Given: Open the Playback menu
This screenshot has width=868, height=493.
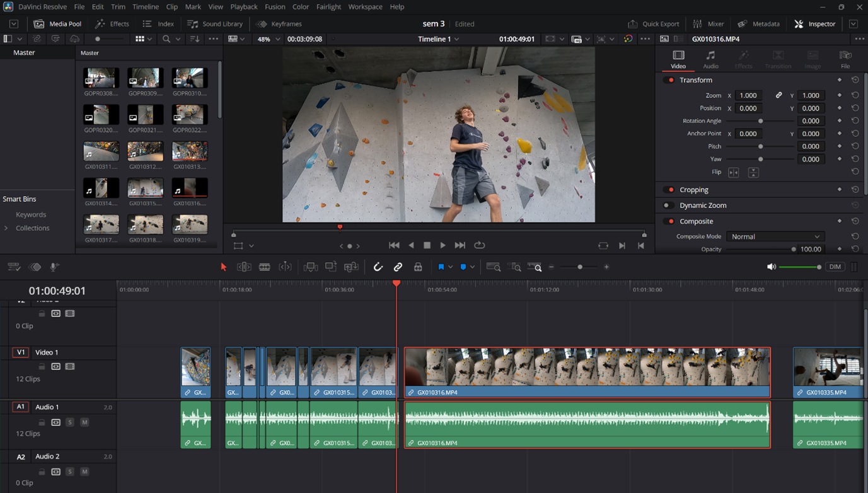Looking at the screenshot, I should pyautogui.click(x=243, y=7).
